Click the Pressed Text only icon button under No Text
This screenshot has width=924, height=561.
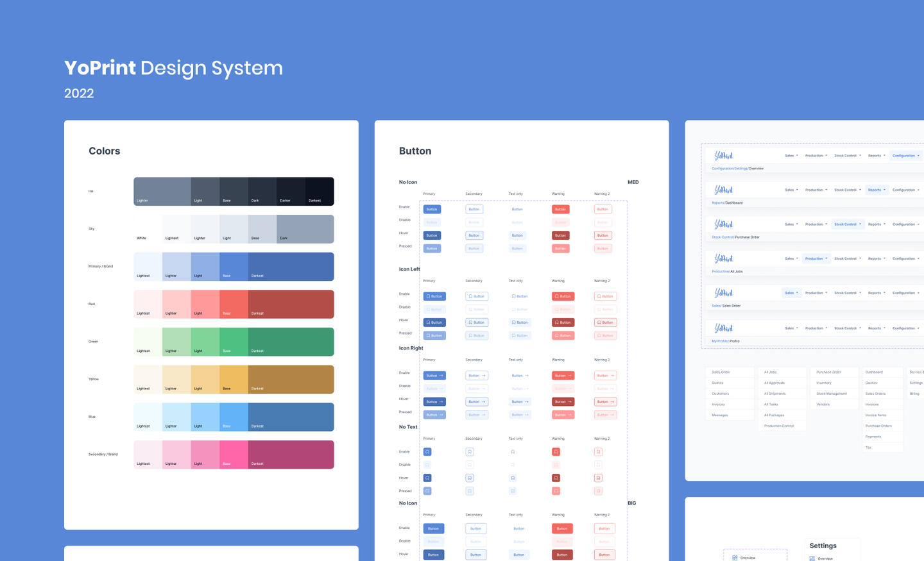pyautogui.click(x=513, y=491)
